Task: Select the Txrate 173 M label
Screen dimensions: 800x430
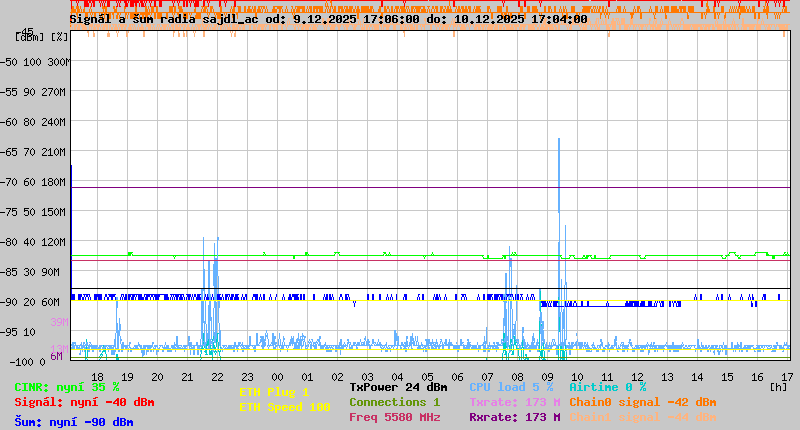Action: tap(514, 402)
